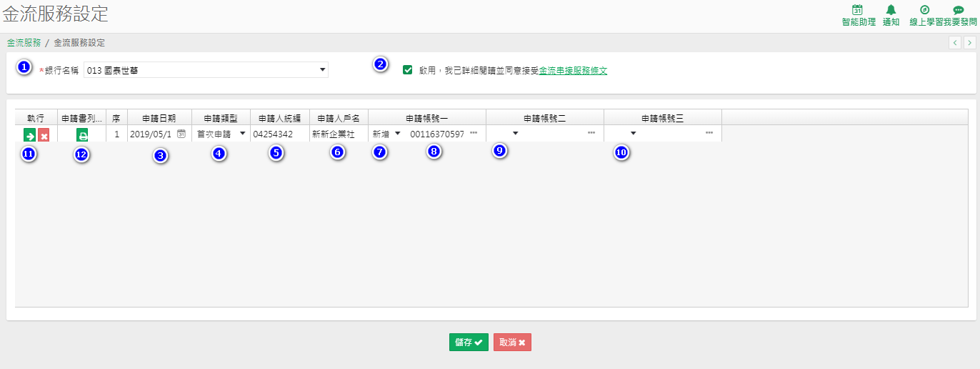Open the dropdown arrow in 申請帳號二
The image size is (980, 369).
click(514, 134)
